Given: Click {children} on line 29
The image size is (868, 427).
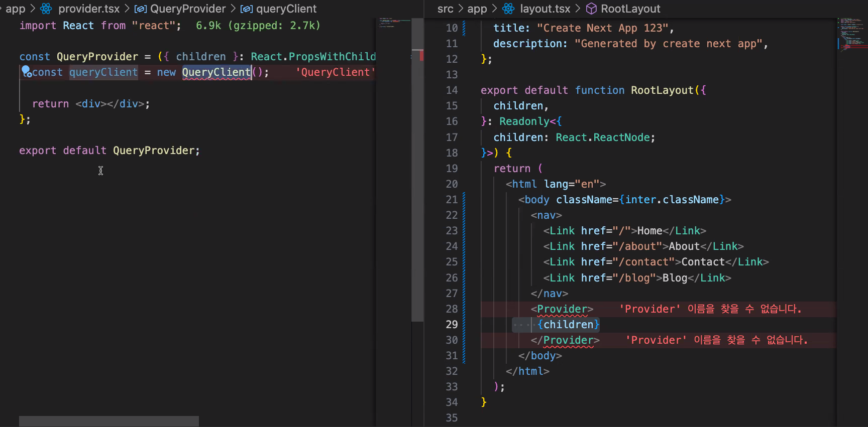Looking at the screenshot, I should click(568, 325).
